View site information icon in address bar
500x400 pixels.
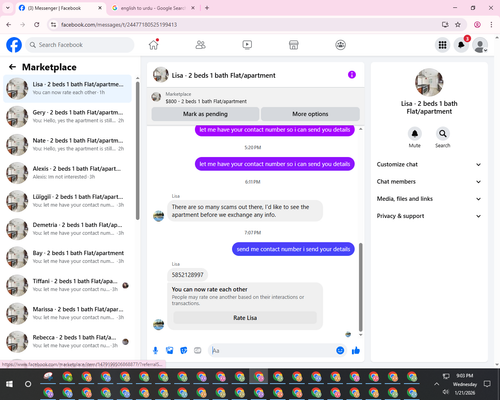[x=53, y=25]
